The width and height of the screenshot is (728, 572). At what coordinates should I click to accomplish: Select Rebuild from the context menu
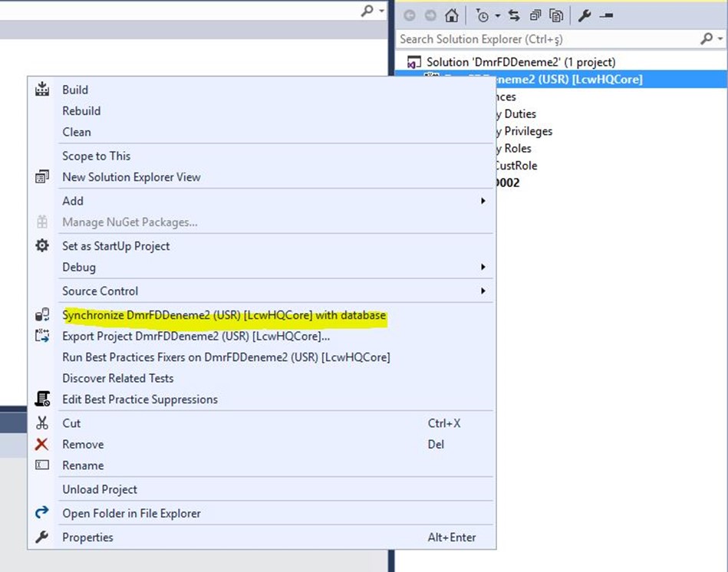[81, 111]
